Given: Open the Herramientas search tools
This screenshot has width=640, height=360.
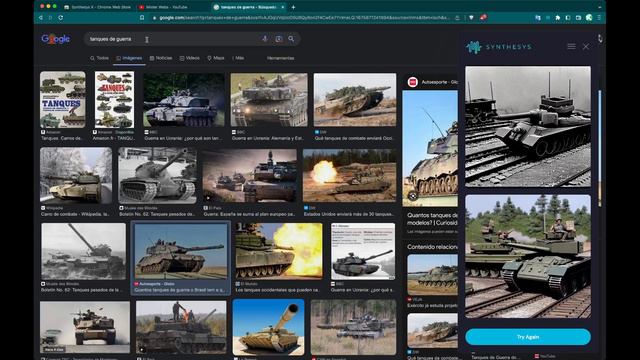Looking at the screenshot, I should pos(280,58).
